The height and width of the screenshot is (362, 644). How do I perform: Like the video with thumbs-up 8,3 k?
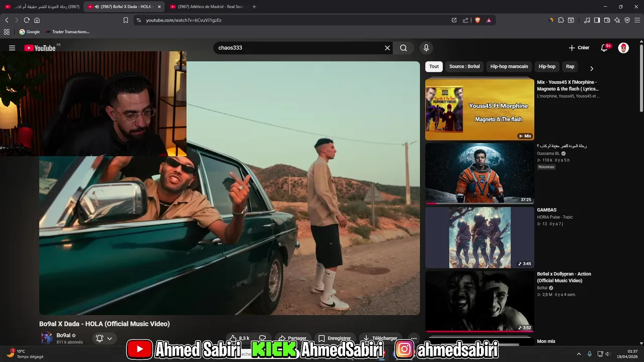239,338
